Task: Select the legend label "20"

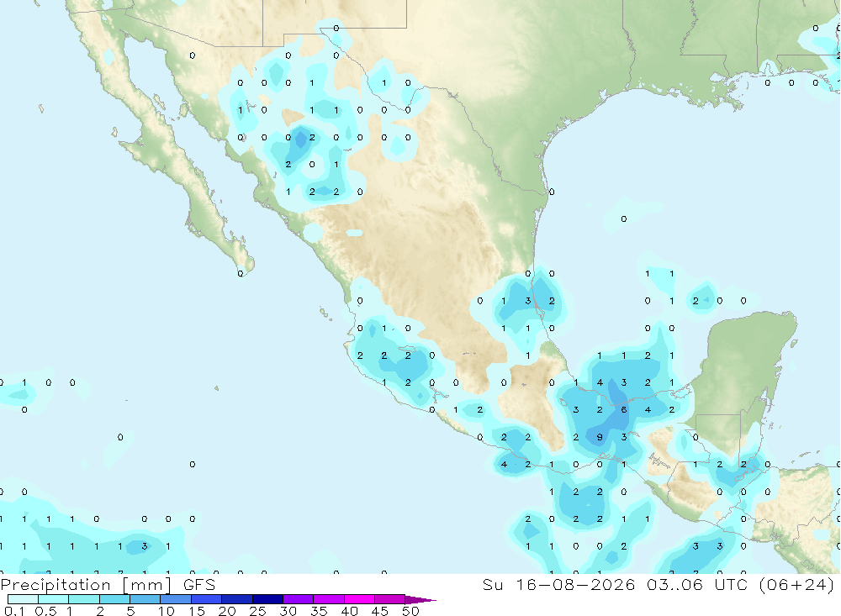Action: [x=227, y=611]
